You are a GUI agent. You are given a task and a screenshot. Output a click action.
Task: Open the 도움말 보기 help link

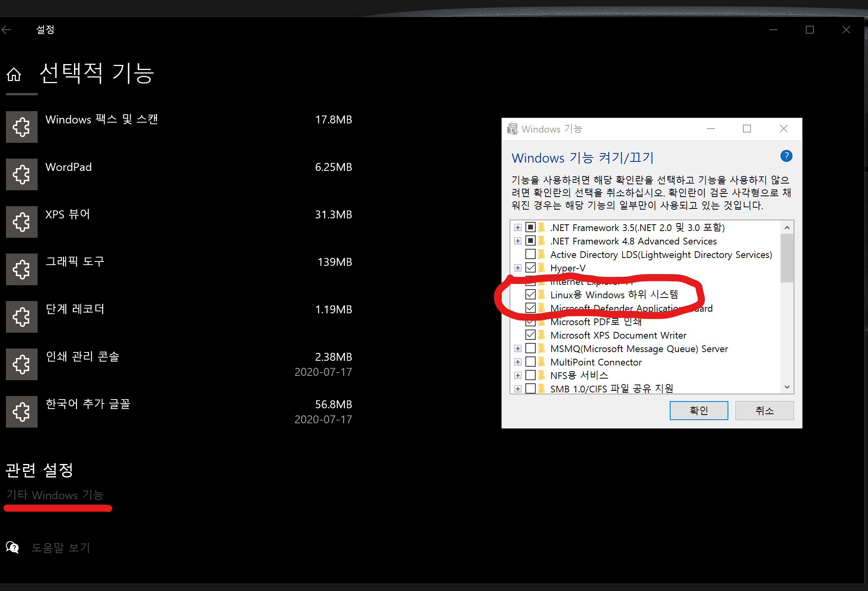pos(61,548)
